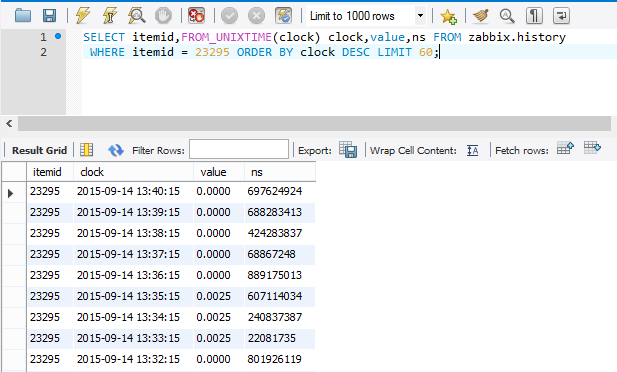Toggle auto-commit mode icon
This screenshot has width=617, height=372.
(283, 16)
